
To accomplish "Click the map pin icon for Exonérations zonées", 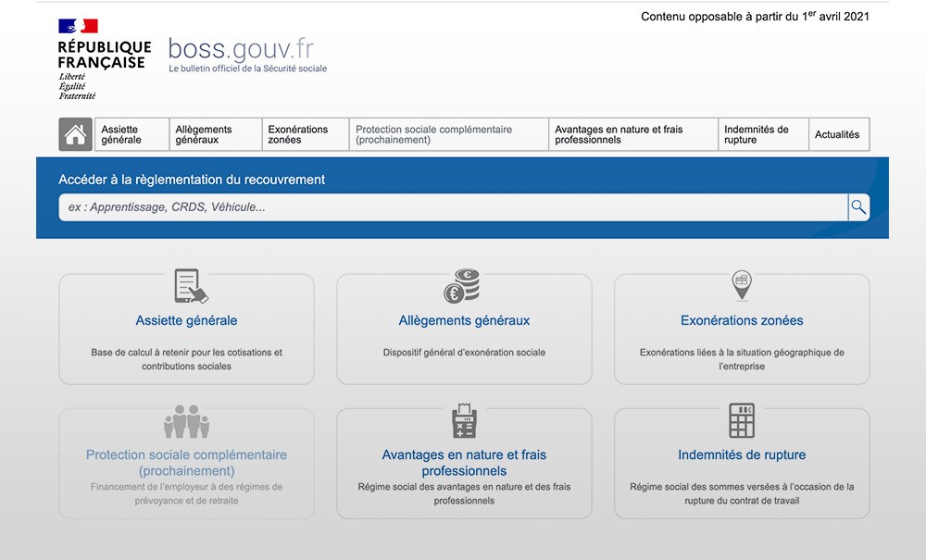I will coord(741,284).
